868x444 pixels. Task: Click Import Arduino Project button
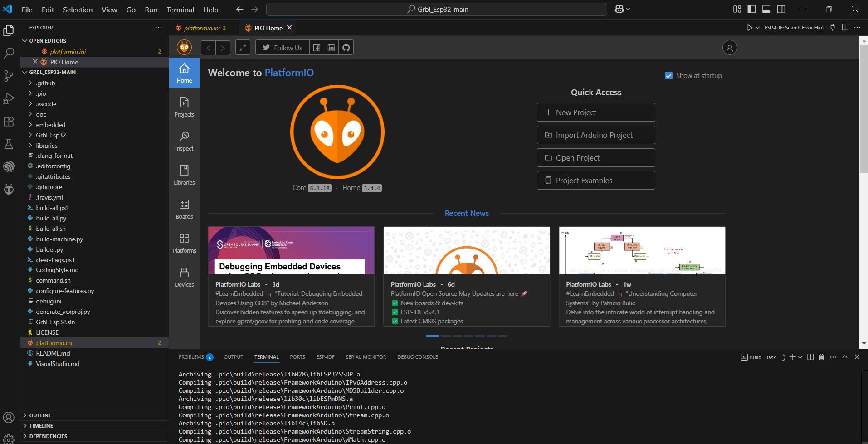[595, 135]
